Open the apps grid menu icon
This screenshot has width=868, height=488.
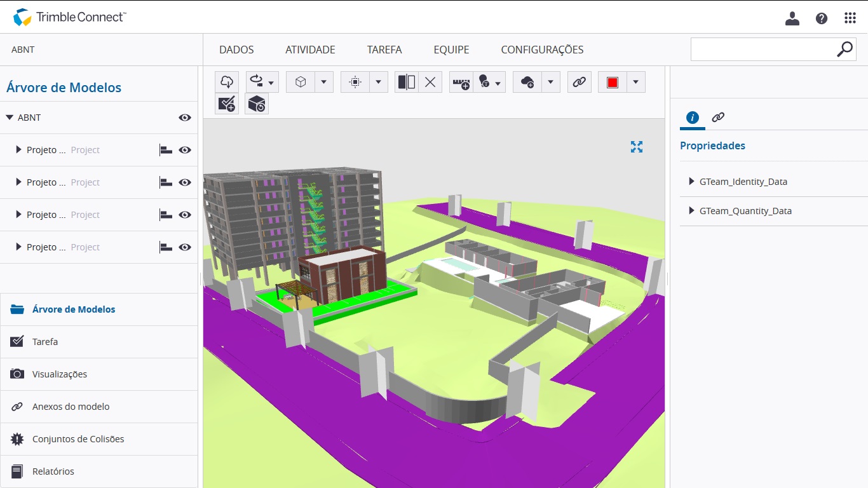850,18
